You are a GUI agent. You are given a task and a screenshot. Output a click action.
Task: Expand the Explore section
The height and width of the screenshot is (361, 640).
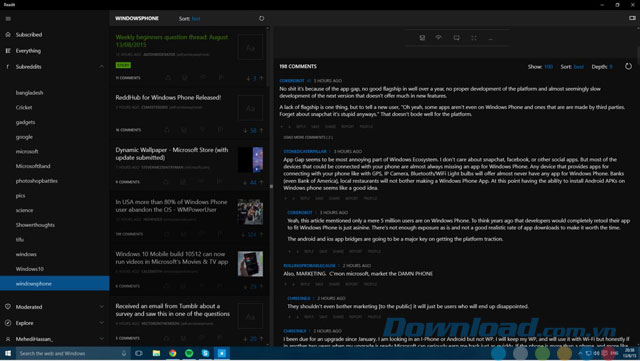pyautogui.click(x=101, y=323)
